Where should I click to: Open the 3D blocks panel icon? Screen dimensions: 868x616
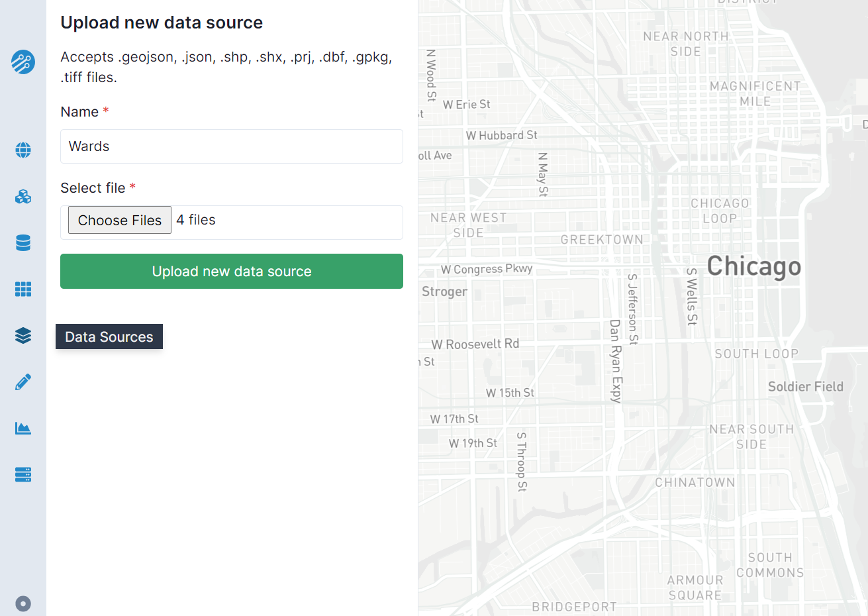[x=23, y=197]
